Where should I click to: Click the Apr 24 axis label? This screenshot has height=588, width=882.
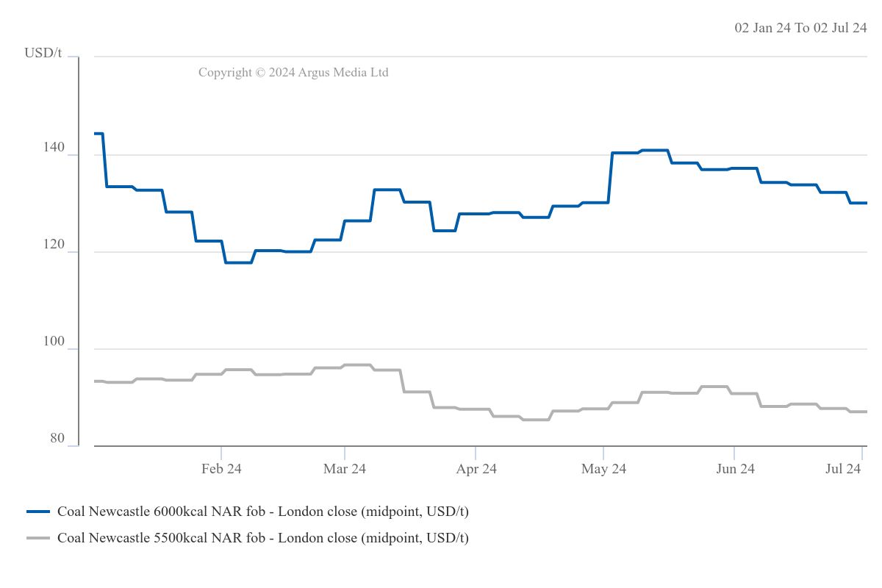click(476, 469)
